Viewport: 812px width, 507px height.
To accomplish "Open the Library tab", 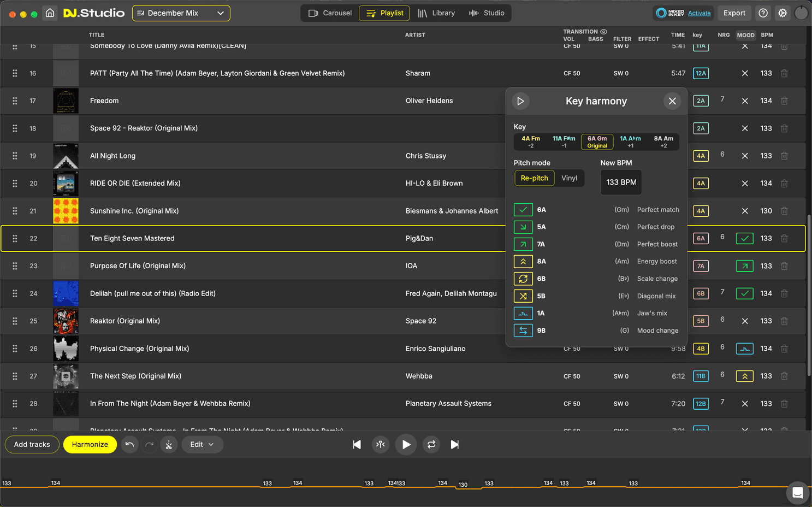I will coord(436,13).
